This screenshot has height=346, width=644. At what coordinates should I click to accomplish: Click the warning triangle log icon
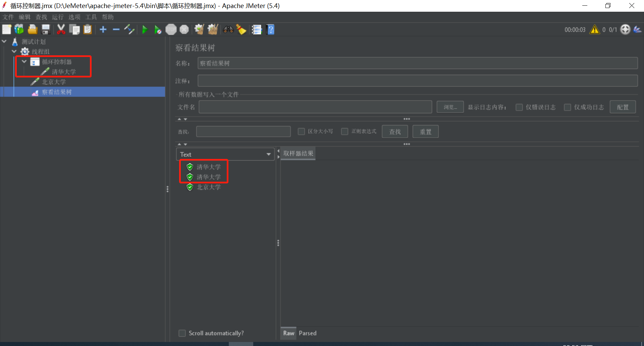click(595, 30)
